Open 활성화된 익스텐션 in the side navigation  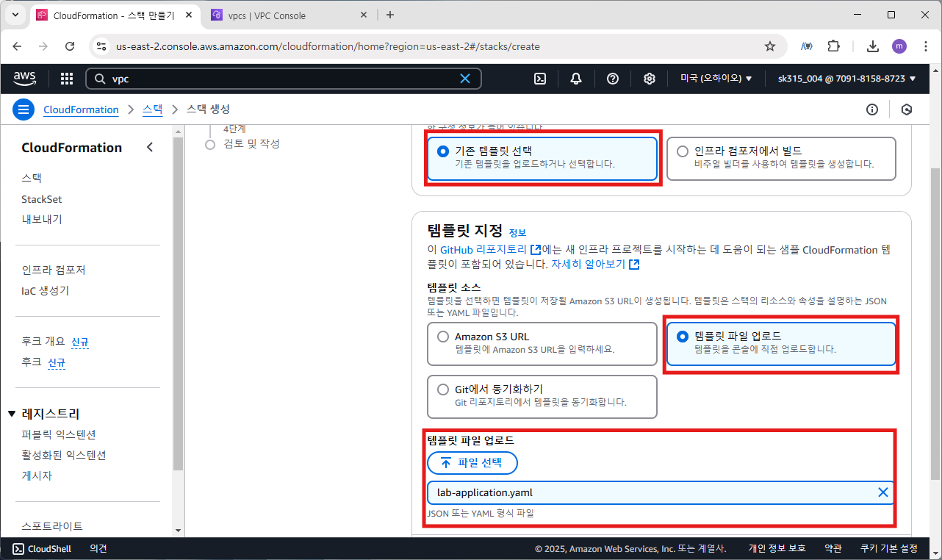tap(64, 455)
